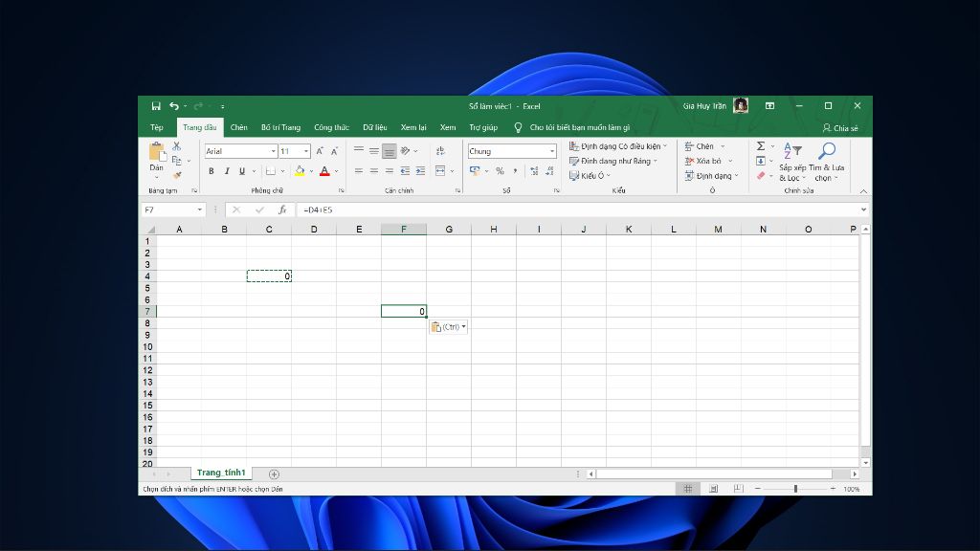Click the Undo arrow icon
The image size is (980, 551).
tap(174, 106)
